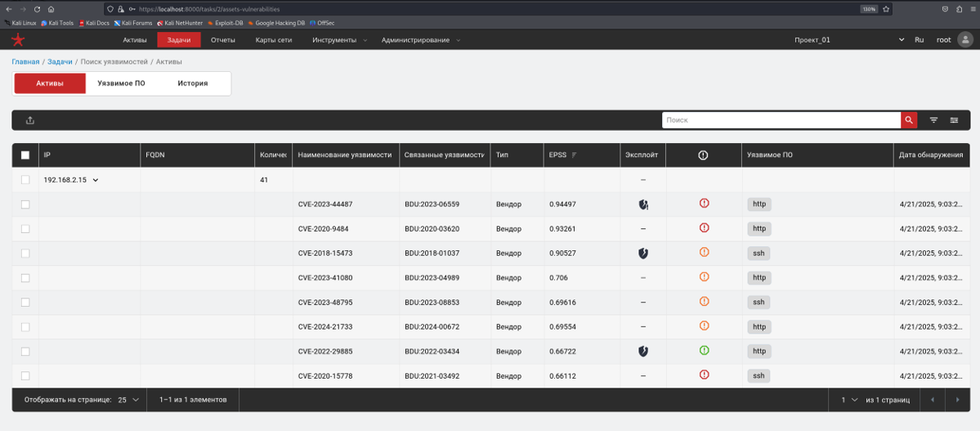Image resolution: width=980 pixels, height=431 pixels.
Task: Open the rows-per-page dropdown showing 25
Action: [x=128, y=400]
